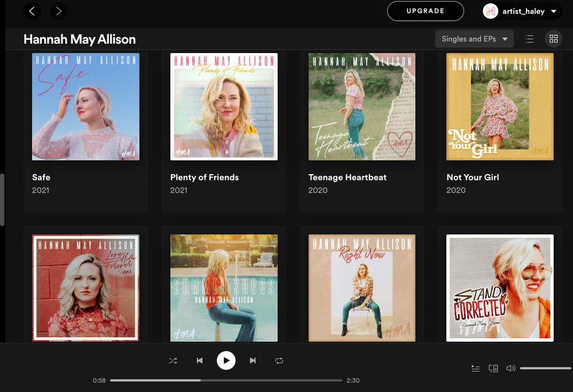Click the 0:58 elapsed time label
The width and height of the screenshot is (573, 392).
coord(99,380)
